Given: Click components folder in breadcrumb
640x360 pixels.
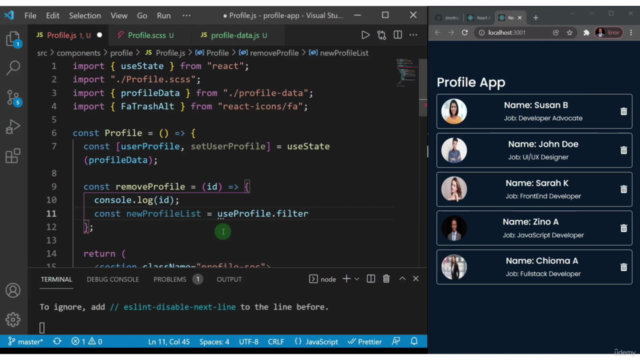Looking at the screenshot, I should pyautogui.click(x=78, y=53).
